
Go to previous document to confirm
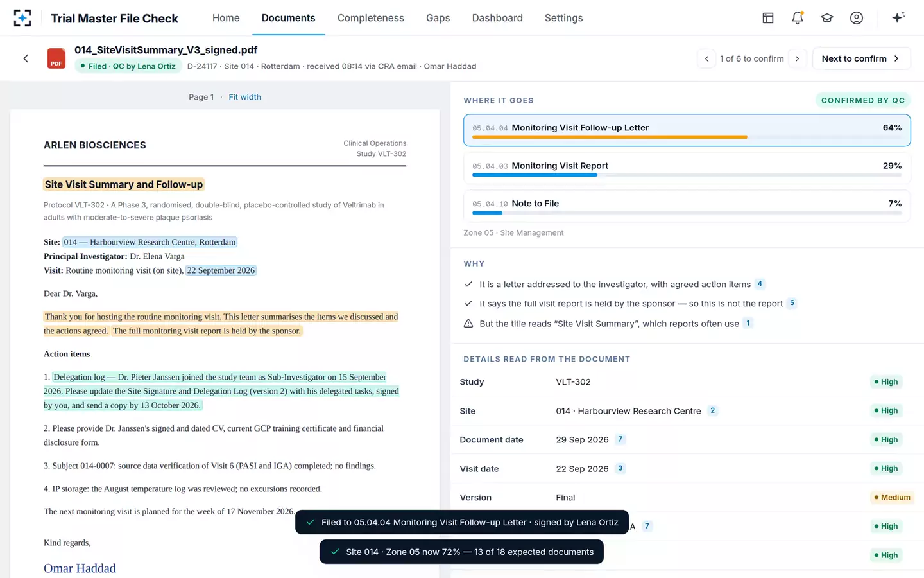[706, 58]
